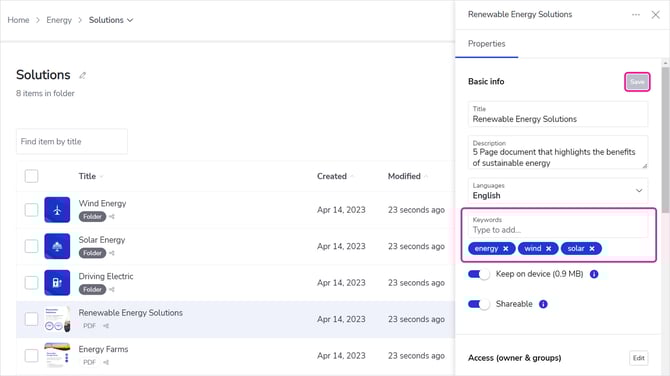The width and height of the screenshot is (670, 376).
Task: Click info icon beside Keep on device
Action: coord(594,274)
